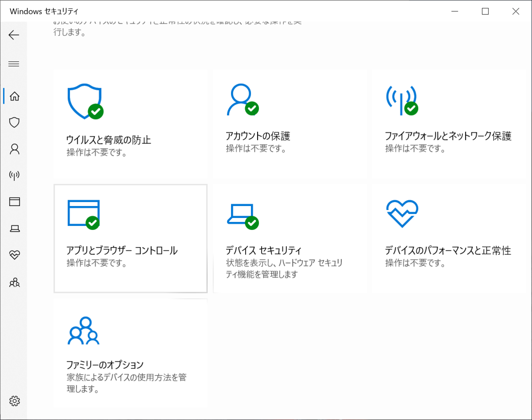Viewport: 532px width, 420px height.
Task: Open デバイス セキュリティ heading
Action: (x=264, y=250)
